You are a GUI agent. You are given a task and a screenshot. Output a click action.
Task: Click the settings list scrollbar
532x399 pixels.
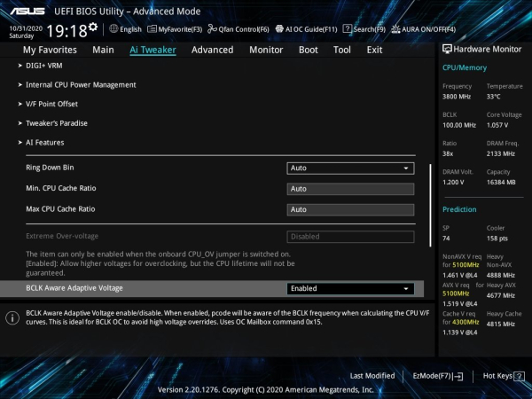[x=430, y=206]
